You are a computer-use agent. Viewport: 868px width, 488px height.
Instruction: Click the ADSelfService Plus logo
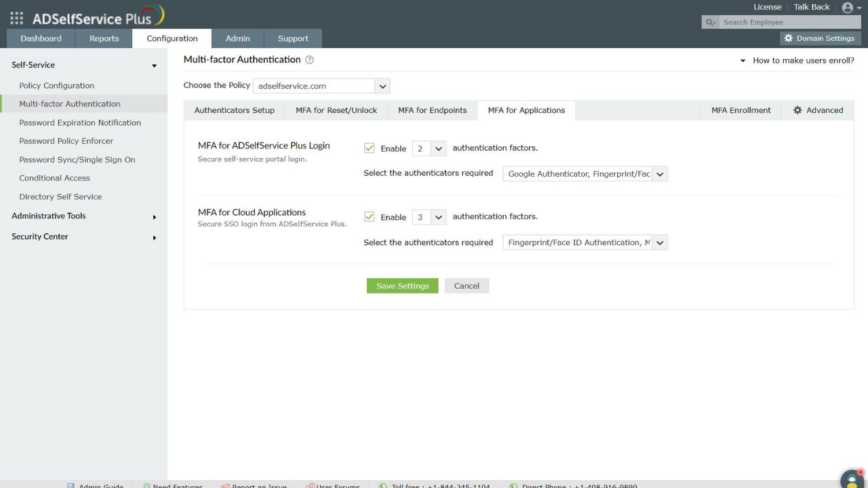click(98, 16)
